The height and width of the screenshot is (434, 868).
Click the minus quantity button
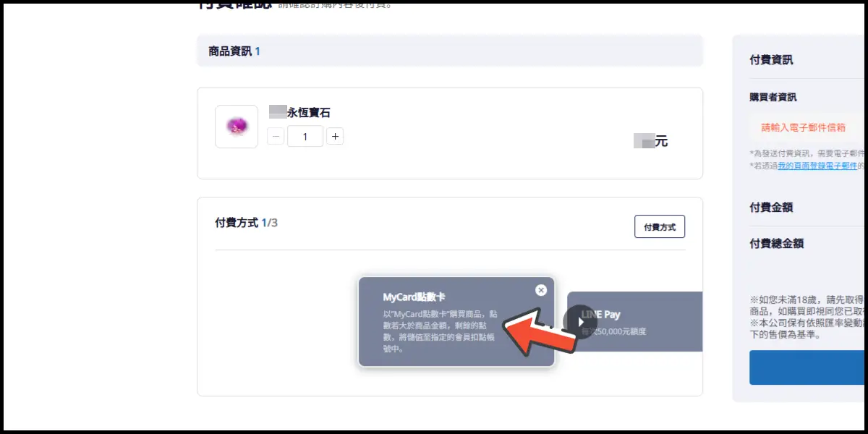click(x=276, y=136)
